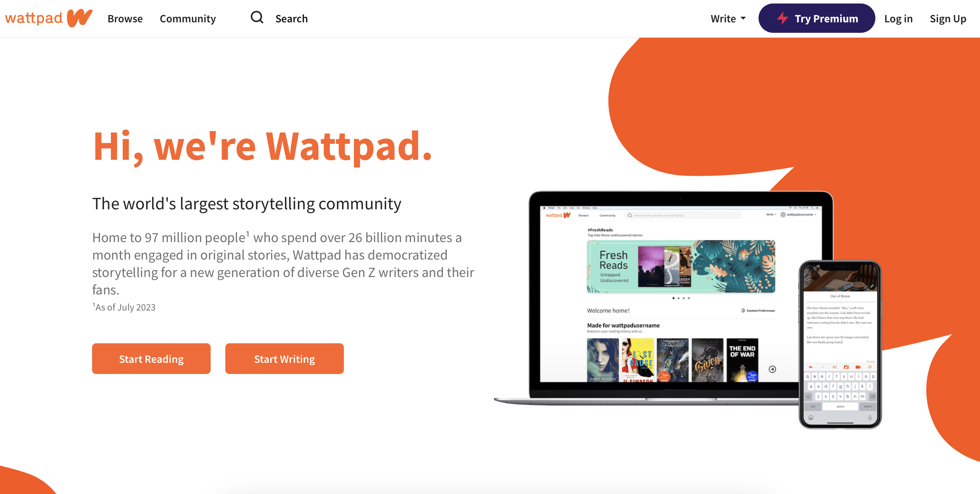Screen dimensions: 980x494
Task: Click into the Search field
Action: pos(291,18)
